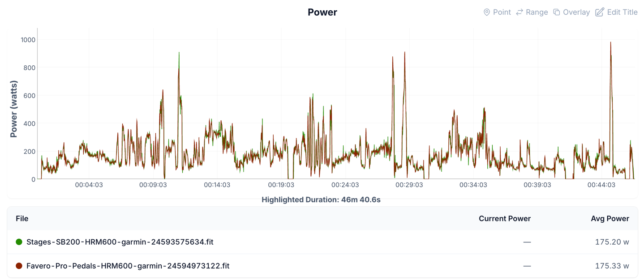Screen dimensions: 644x280
Task: Click the 00:24:03 time axis label
Action: click(345, 185)
